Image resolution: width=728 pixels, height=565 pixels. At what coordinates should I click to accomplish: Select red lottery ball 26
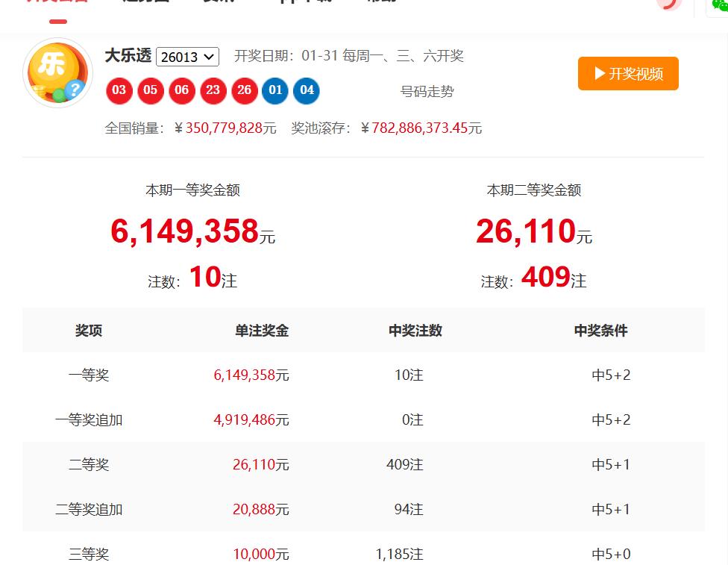point(245,90)
